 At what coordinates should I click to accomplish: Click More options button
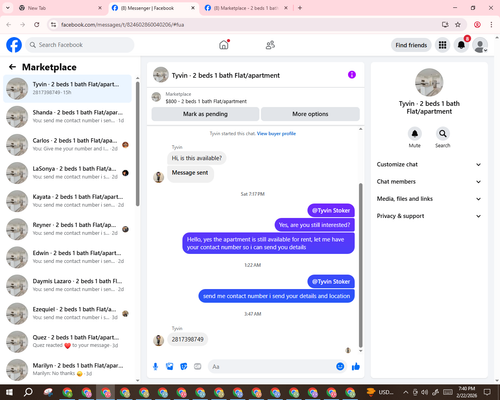coord(310,114)
